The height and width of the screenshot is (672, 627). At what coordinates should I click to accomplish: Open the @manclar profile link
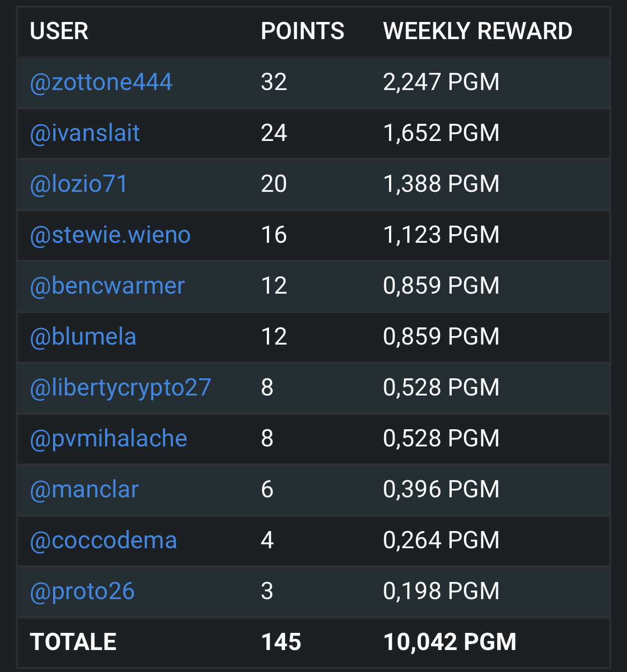click(x=84, y=489)
